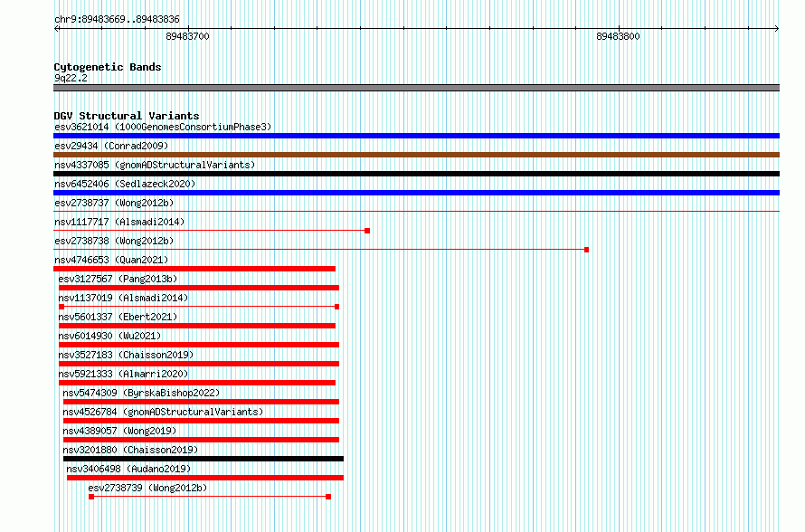Image resolution: width=805 pixels, height=532 pixels.
Task: Open variant esv2738738 (Wong2012b) label
Action: click(x=114, y=241)
